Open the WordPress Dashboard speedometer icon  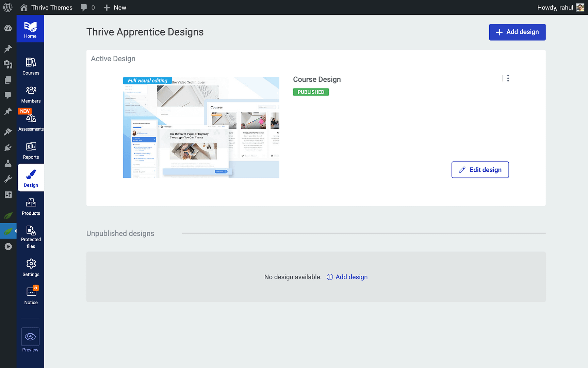8,28
